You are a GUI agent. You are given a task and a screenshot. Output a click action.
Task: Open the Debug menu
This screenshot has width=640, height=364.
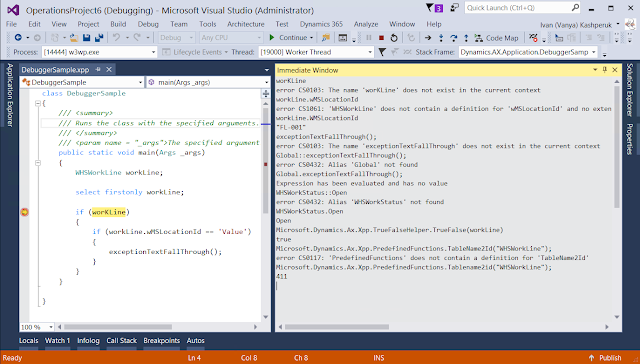148,24
